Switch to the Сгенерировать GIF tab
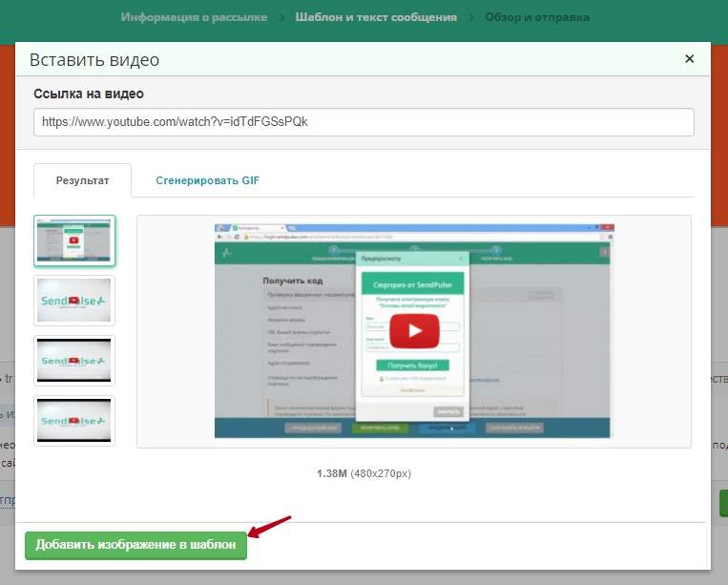728x585 pixels. pyautogui.click(x=207, y=180)
